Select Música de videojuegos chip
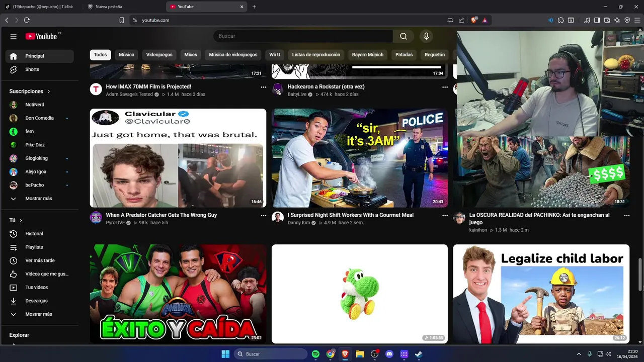The image size is (644, 362). 233,55
